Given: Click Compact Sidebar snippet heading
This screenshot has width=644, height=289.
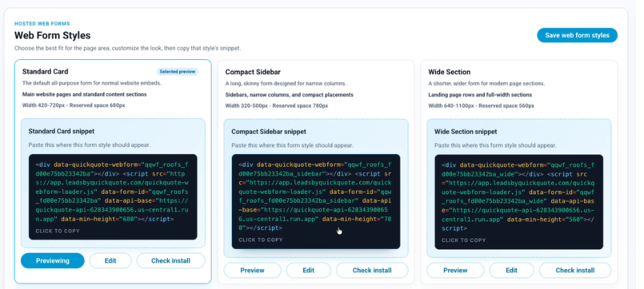Looking at the screenshot, I should (268, 132).
